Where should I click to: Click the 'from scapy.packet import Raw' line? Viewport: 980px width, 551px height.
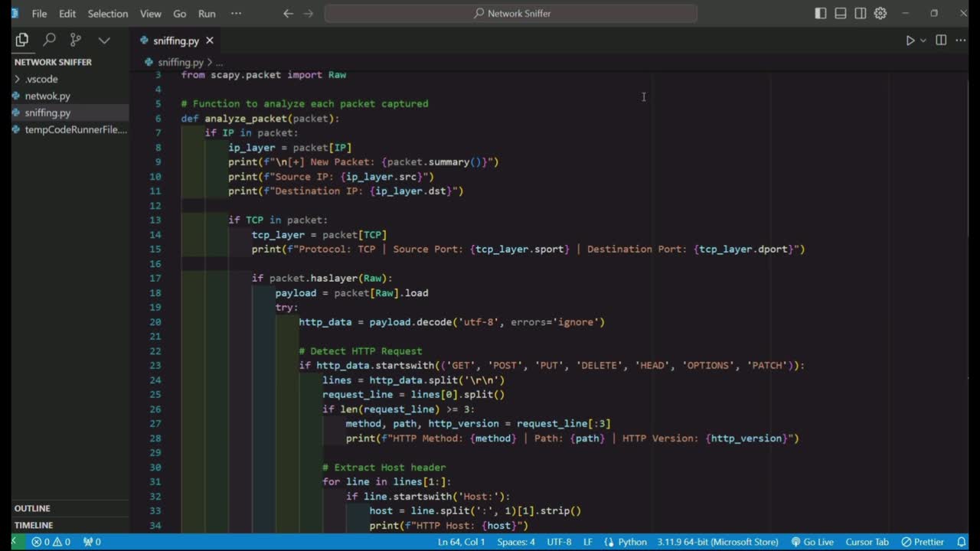(263, 75)
